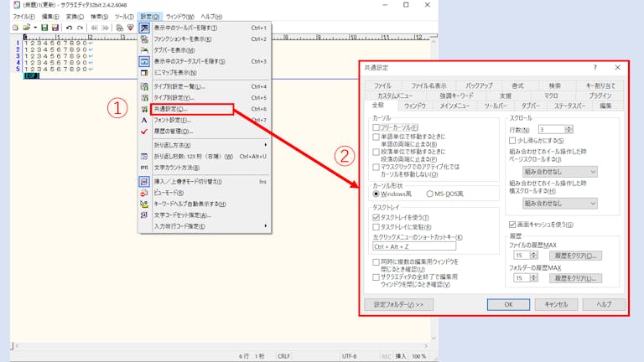
Task: Check 段落単位で移動するときに両端に止まる option
Action: [x=376, y=152]
